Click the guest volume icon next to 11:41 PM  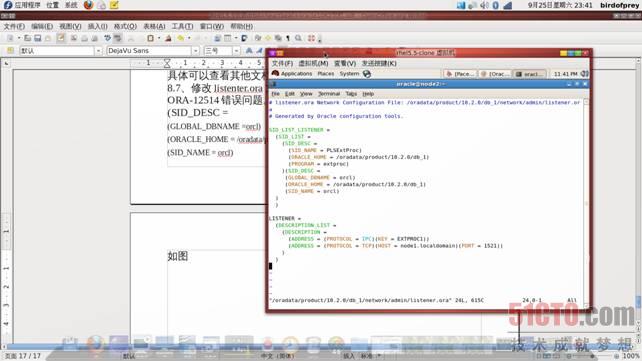coord(584,74)
